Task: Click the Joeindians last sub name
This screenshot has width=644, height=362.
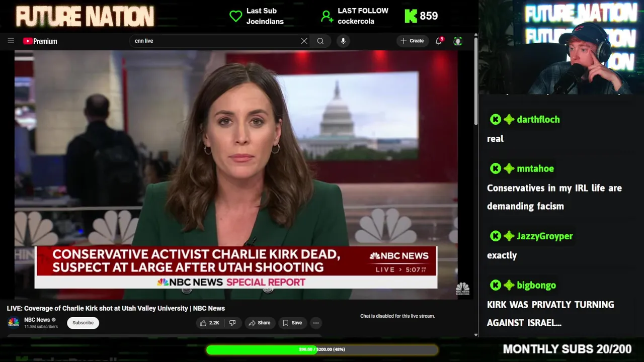Action: (265, 22)
